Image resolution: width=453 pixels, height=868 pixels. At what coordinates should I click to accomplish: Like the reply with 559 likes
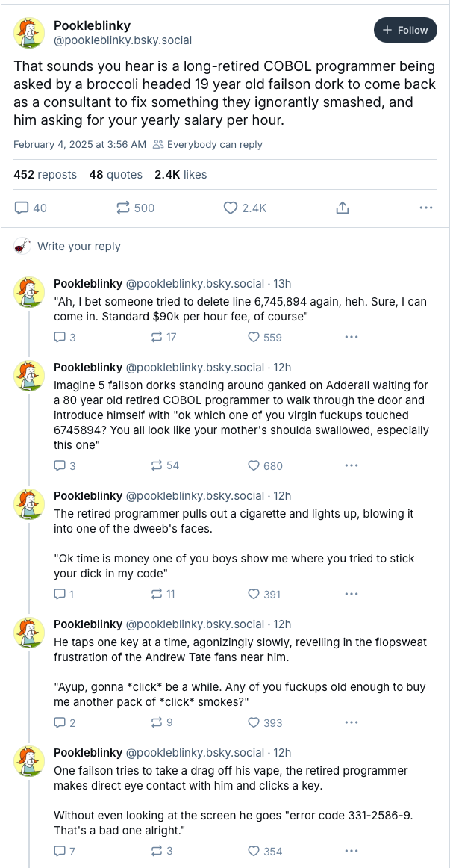254,337
